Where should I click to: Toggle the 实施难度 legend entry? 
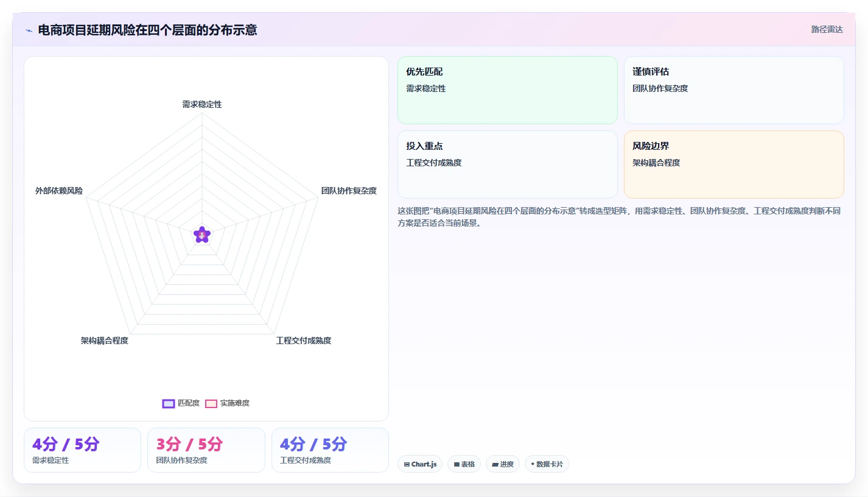point(227,403)
